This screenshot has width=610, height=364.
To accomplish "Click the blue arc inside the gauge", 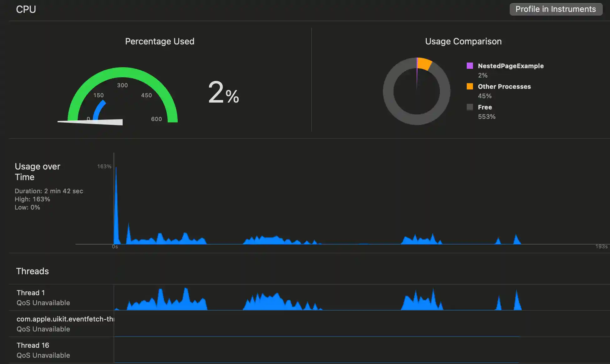I will point(99,109).
